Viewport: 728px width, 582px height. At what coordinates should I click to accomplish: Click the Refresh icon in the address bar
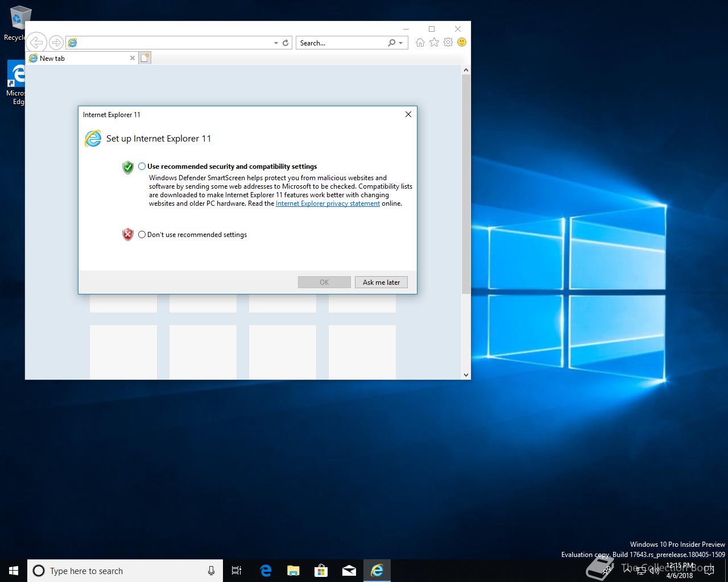pyautogui.click(x=286, y=43)
